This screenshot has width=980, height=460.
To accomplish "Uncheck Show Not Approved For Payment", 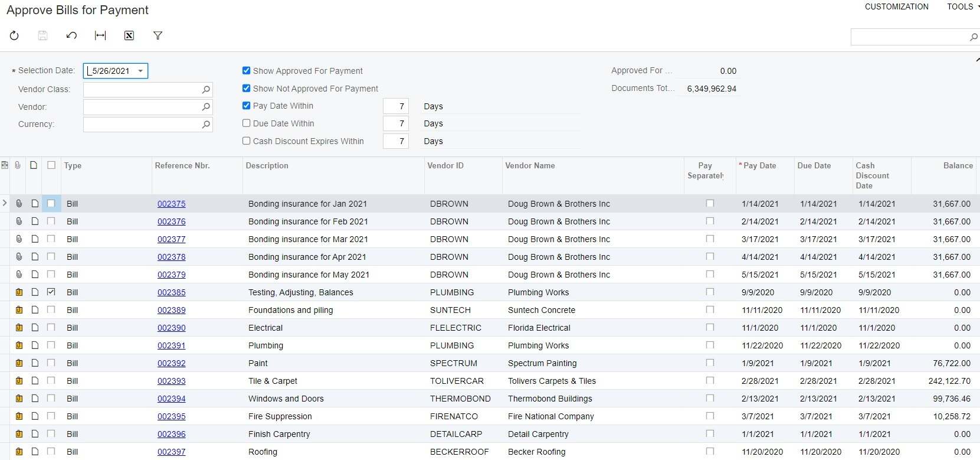I will point(247,89).
